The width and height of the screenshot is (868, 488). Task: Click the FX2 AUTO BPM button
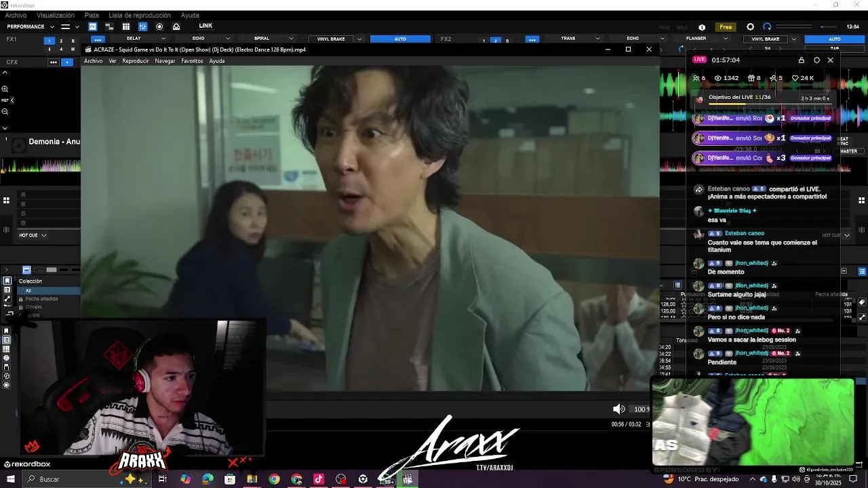coord(835,39)
